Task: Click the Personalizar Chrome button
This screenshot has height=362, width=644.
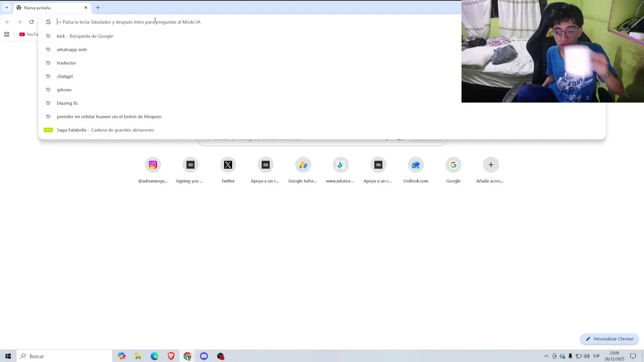Action: [x=609, y=339]
